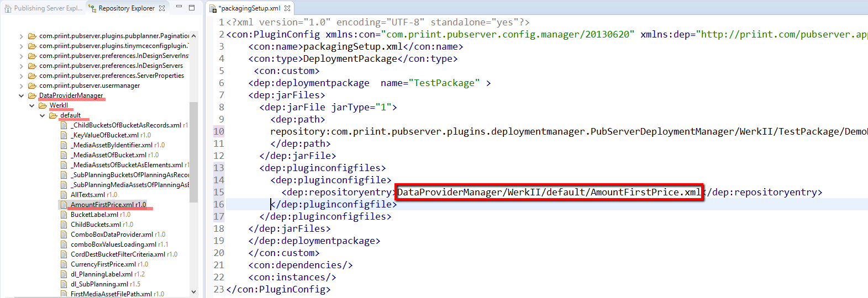Collapse the default folder node

[x=43, y=115]
